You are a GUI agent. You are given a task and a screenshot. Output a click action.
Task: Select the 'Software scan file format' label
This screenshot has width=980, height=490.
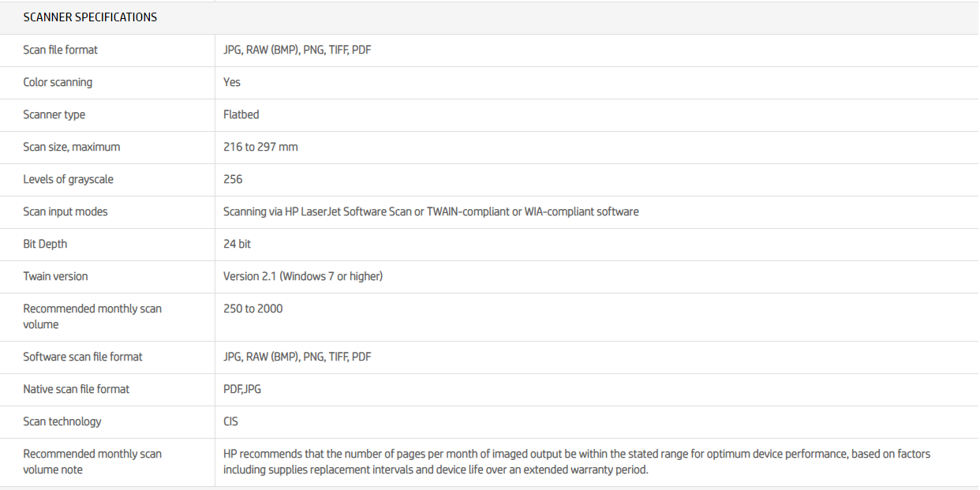[83, 357]
